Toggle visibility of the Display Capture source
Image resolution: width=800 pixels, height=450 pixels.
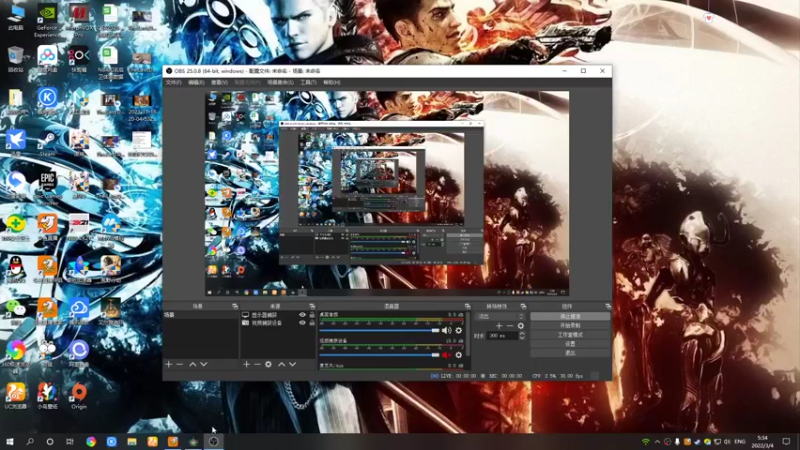[302, 315]
